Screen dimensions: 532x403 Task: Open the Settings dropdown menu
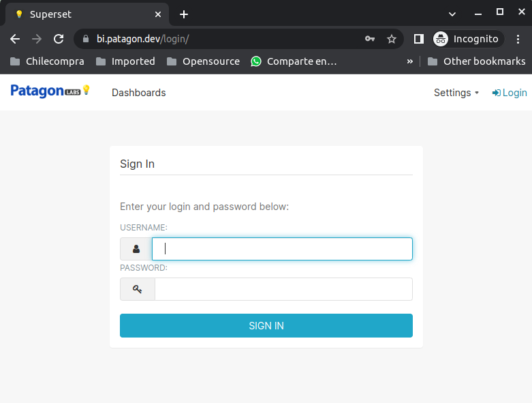coord(456,93)
